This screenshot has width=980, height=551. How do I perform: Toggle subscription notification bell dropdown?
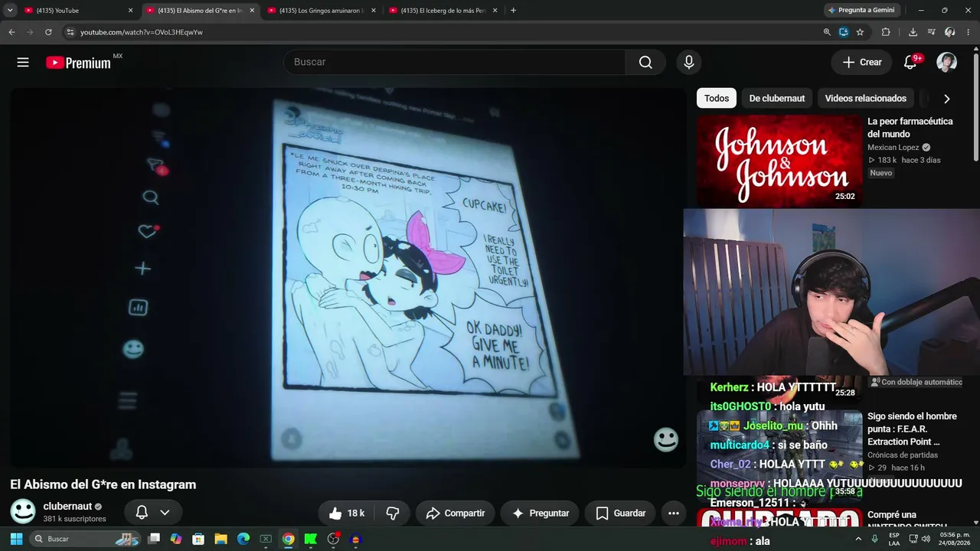click(153, 513)
